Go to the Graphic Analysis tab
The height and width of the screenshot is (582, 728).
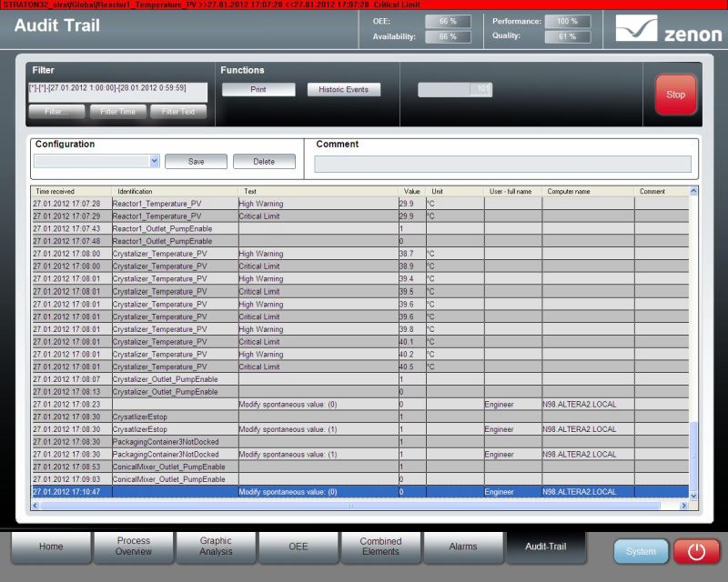[x=216, y=547]
